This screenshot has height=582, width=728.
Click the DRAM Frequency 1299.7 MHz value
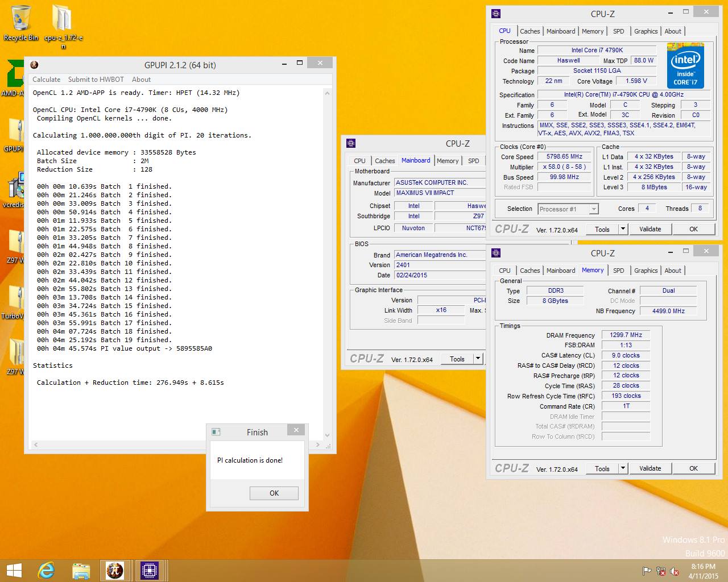[x=626, y=335]
